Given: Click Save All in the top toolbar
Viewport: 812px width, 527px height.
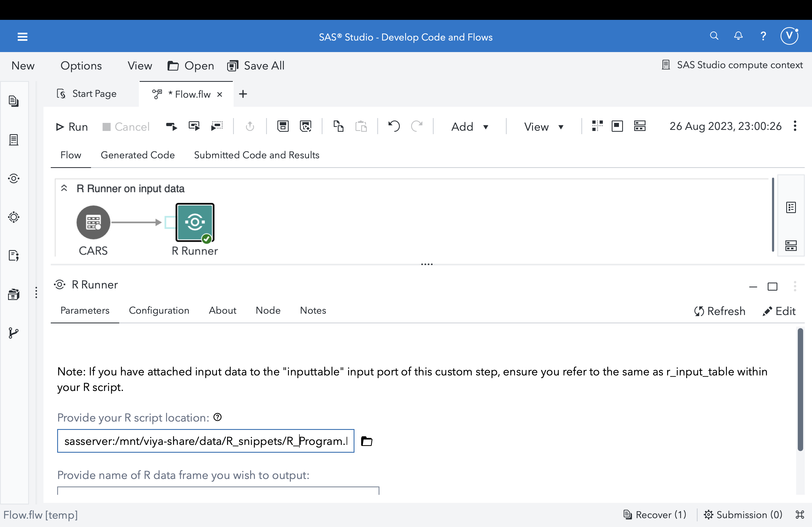Looking at the screenshot, I should coord(256,65).
